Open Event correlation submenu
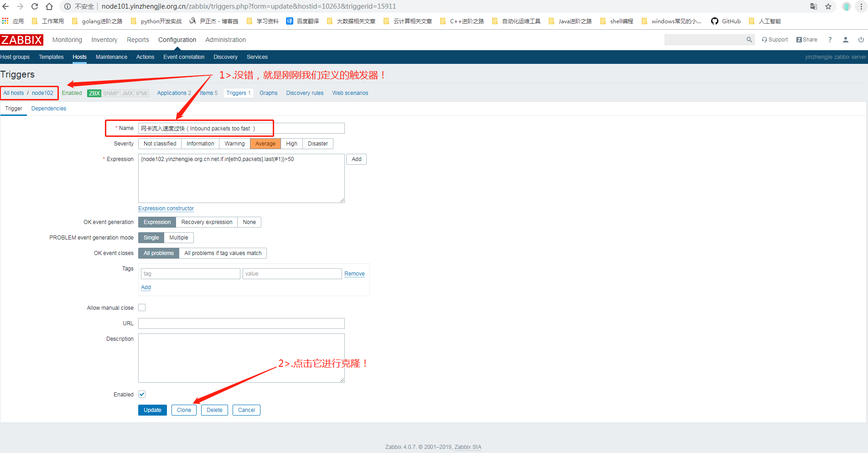 [184, 57]
